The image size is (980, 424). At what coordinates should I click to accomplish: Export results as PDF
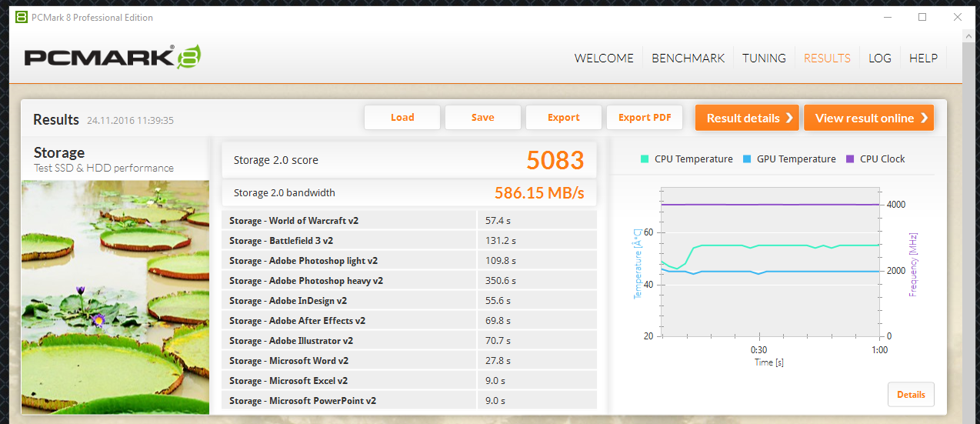tap(645, 118)
